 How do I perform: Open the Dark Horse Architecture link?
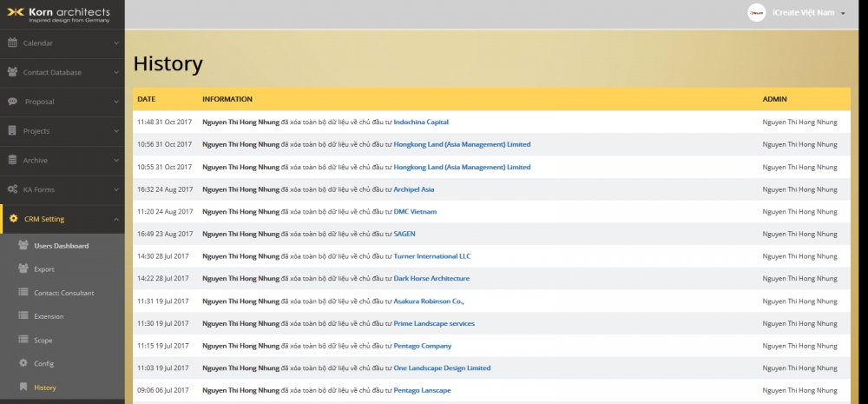[x=431, y=278]
